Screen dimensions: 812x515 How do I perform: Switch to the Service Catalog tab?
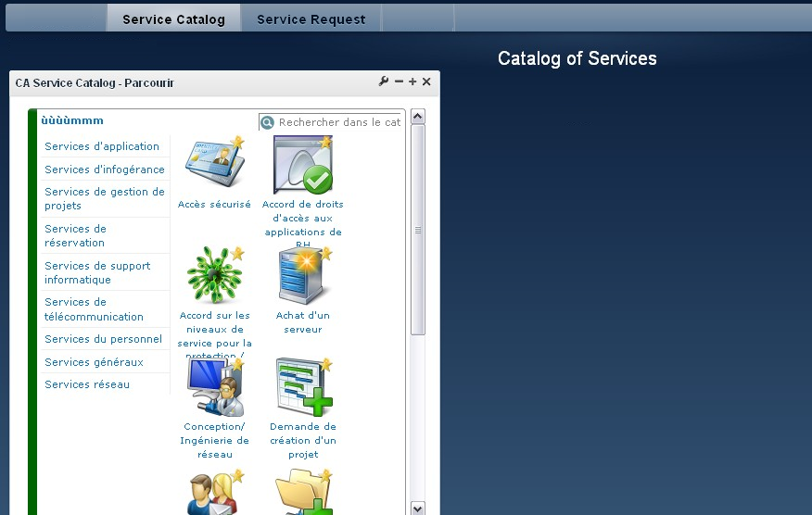[x=174, y=19]
